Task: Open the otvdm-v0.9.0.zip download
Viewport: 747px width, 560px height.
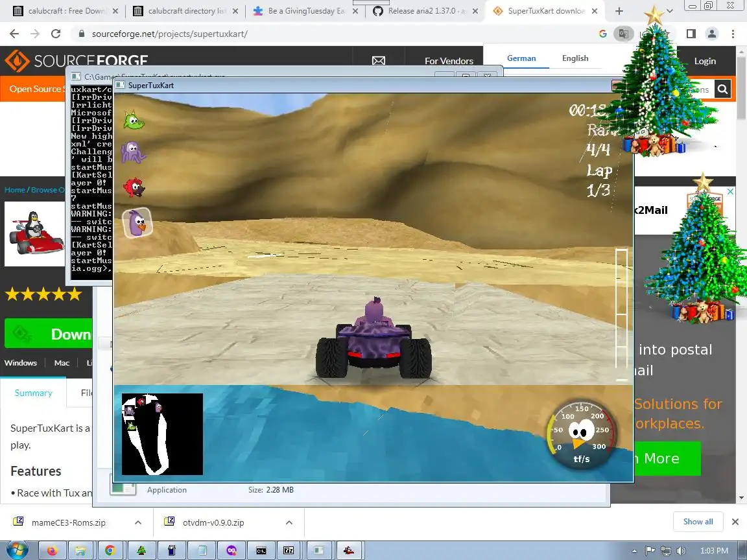Action: pos(213,522)
